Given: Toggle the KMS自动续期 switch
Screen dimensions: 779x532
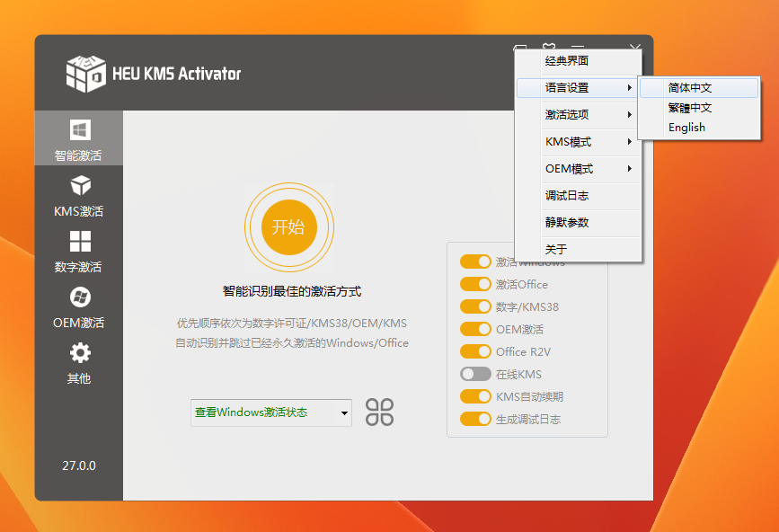Looking at the screenshot, I should click(x=475, y=396).
